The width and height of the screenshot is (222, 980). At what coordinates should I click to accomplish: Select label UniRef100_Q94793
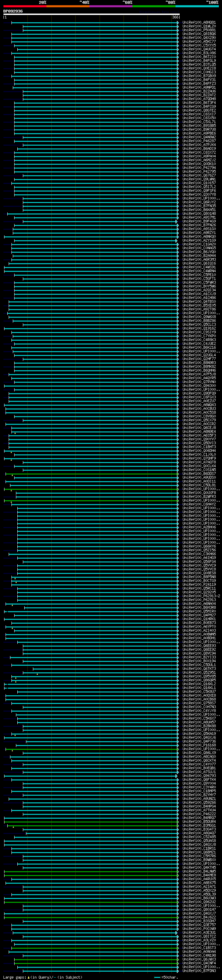199,776
